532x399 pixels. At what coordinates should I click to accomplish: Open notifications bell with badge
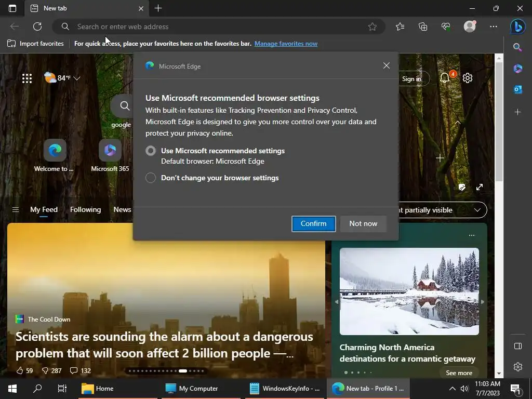coord(445,78)
